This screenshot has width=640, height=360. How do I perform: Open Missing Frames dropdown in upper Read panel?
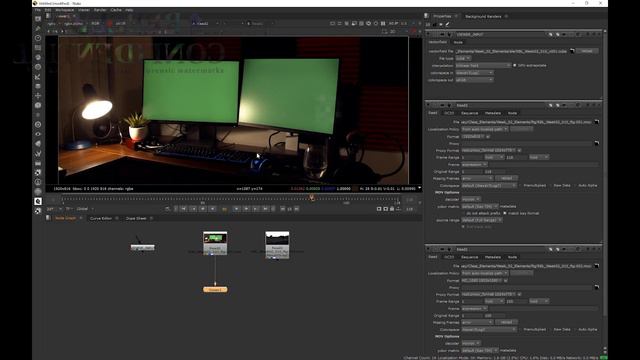477,178
